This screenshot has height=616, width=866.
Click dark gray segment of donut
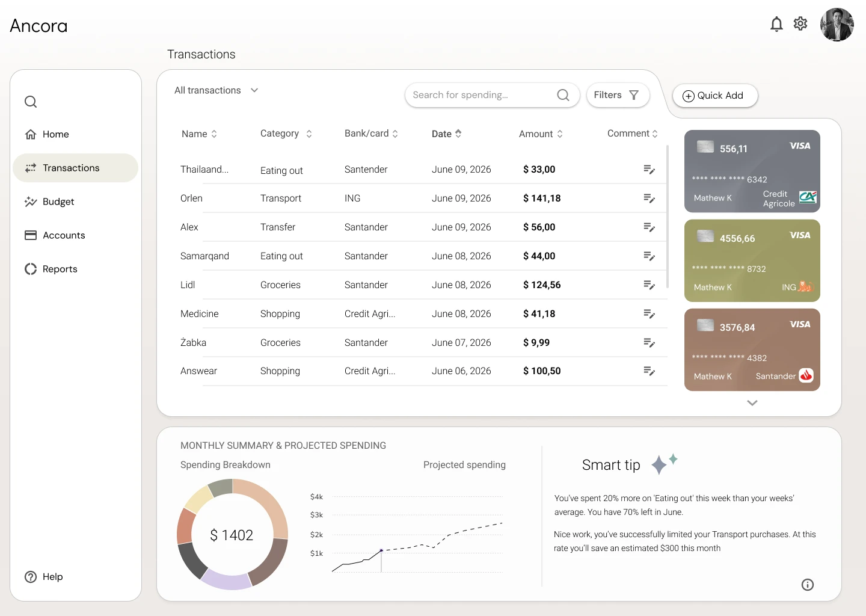(x=191, y=561)
